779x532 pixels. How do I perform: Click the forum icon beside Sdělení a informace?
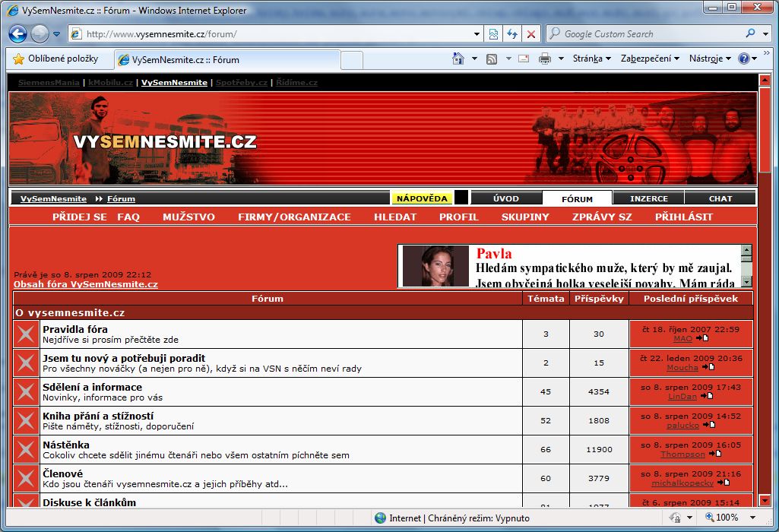click(x=26, y=392)
